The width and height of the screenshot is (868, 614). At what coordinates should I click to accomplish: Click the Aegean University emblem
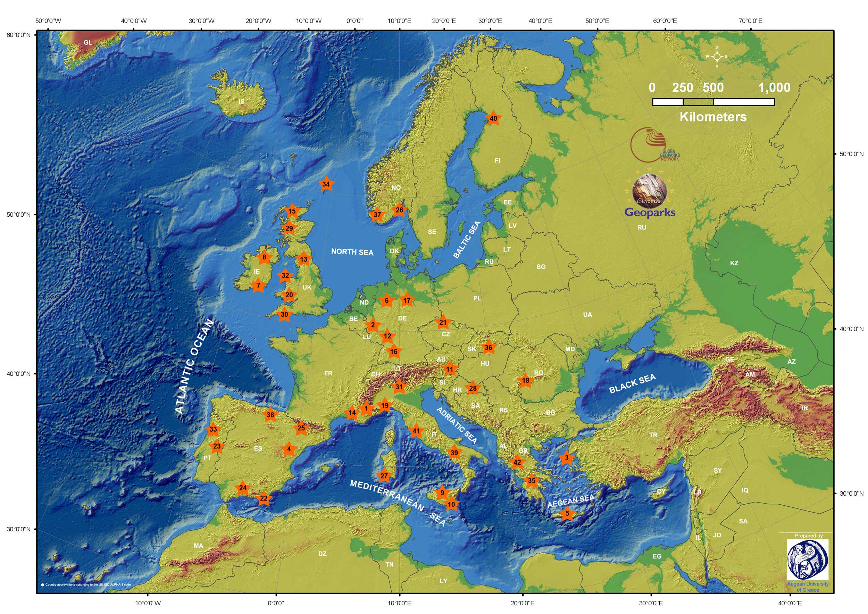pyautogui.click(x=808, y=559)
